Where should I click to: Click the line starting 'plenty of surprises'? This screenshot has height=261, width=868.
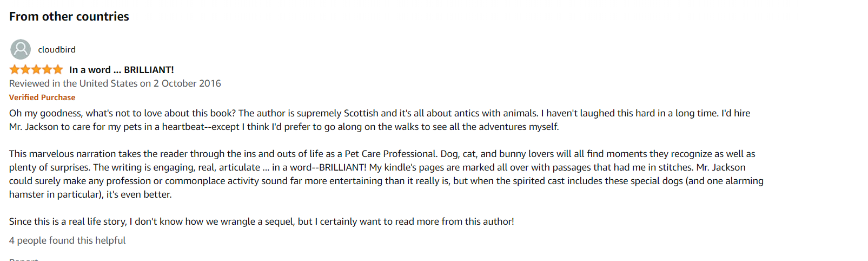point(377,167)
